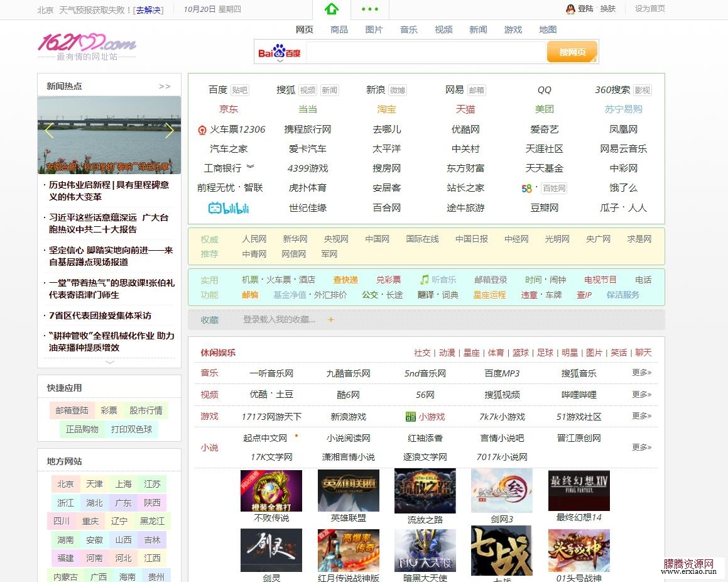Open the 流放之路 game thumbnail
The width and height of the screenshot is (728, 582).
click(425, 490)
